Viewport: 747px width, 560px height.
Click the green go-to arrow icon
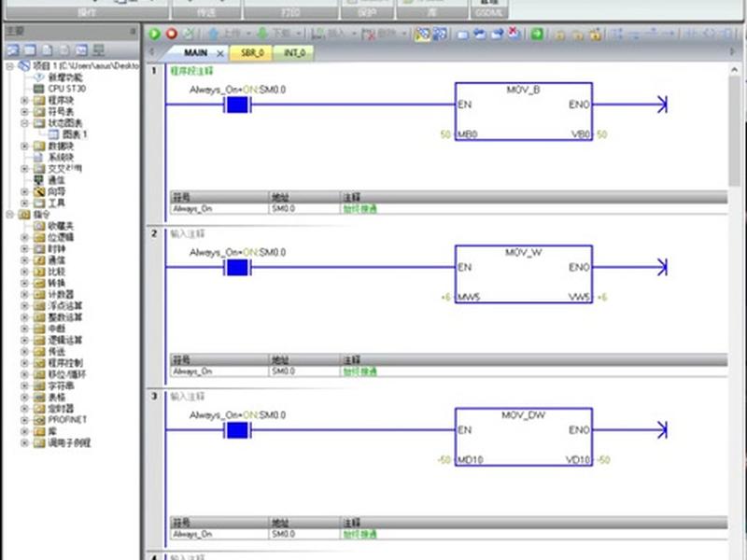[x=537, y=34]
